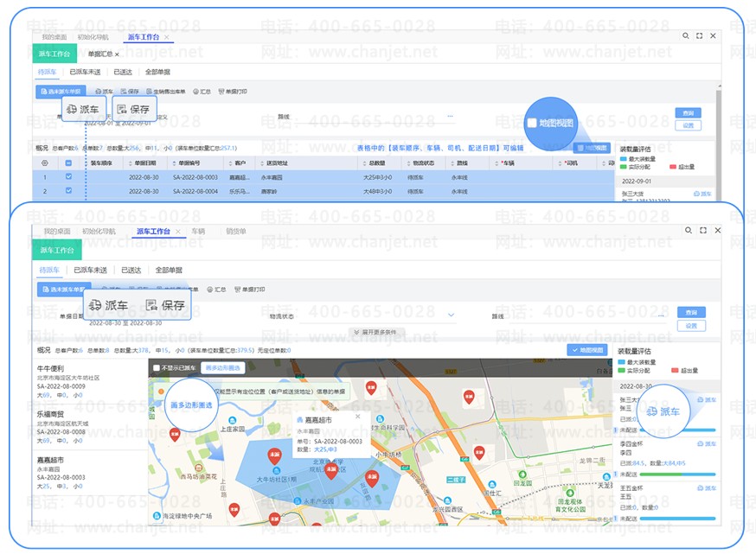Click 单据打印 in the table-view toolbar

(x=233, y=92)
